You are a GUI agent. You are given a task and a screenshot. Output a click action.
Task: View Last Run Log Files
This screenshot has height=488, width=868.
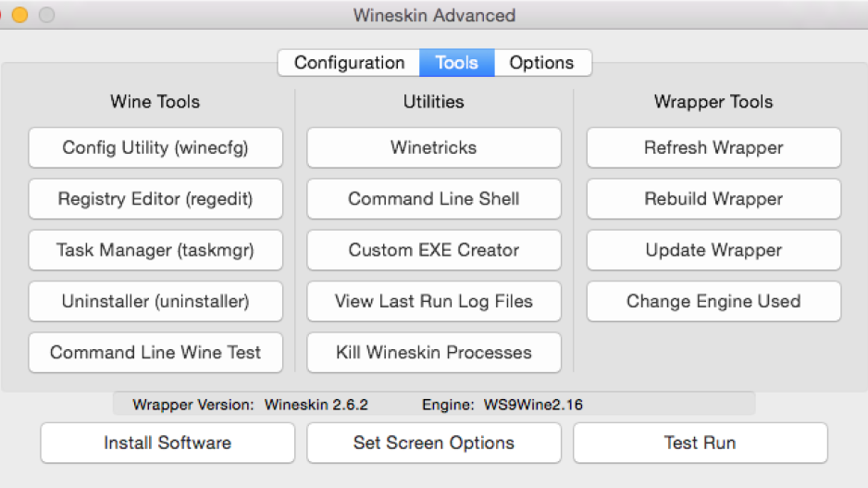(434, 301)
